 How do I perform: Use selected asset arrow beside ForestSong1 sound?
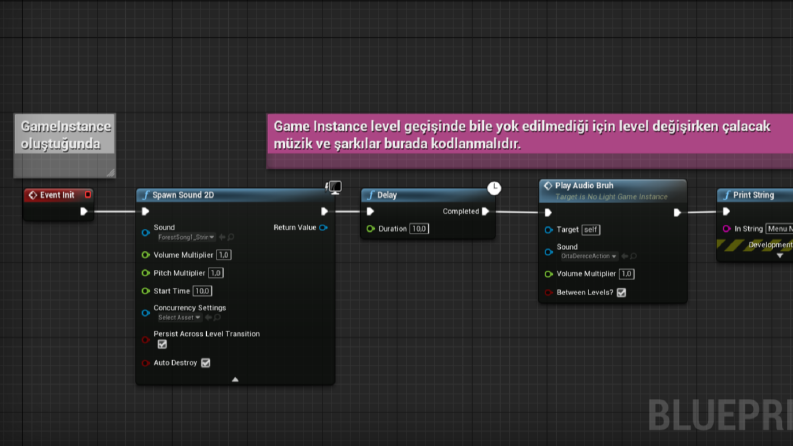tap(222, 237)
